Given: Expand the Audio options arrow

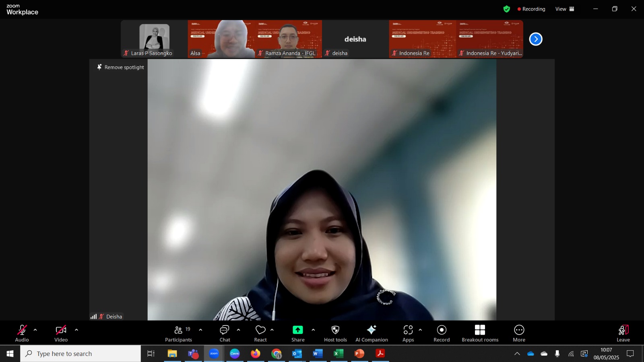Looking at the screenshot, I should click(35, 330).
